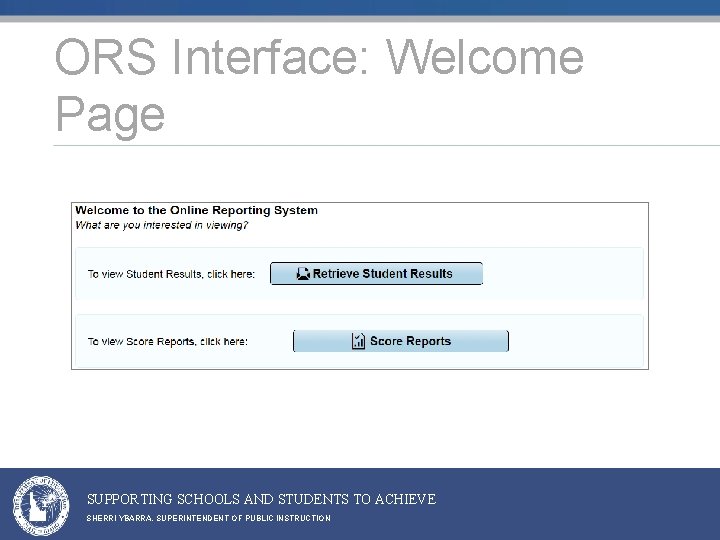
Task: Click the Idaho Department of Education seal
Action: pyautogui.click(x=41, y=506)
